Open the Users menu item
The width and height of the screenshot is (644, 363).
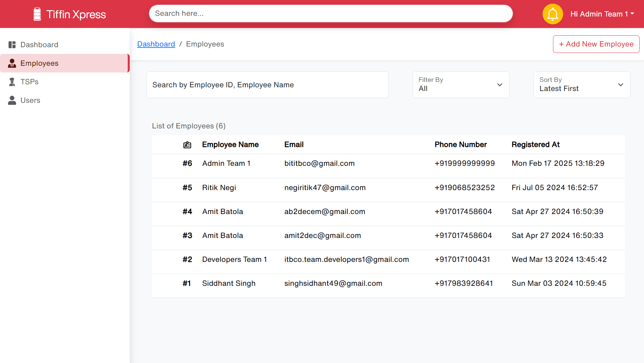[30, 100]
